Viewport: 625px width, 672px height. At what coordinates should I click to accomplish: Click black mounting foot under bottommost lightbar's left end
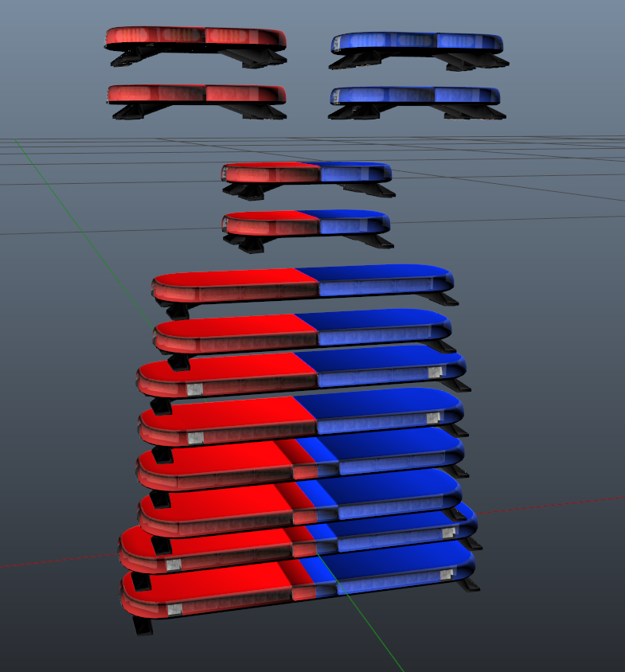click(143, 625)
